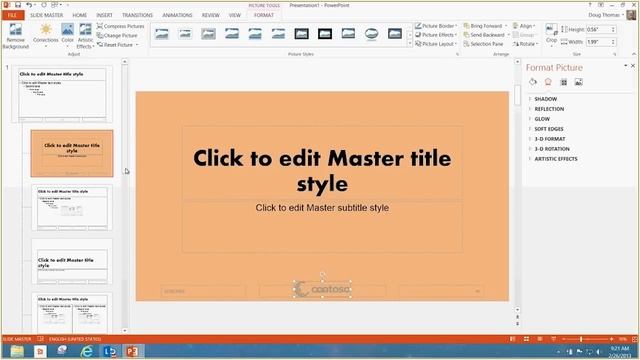Apply the third picture style in gallery
The width and height of the screenshot is (640, 360).
209,34
